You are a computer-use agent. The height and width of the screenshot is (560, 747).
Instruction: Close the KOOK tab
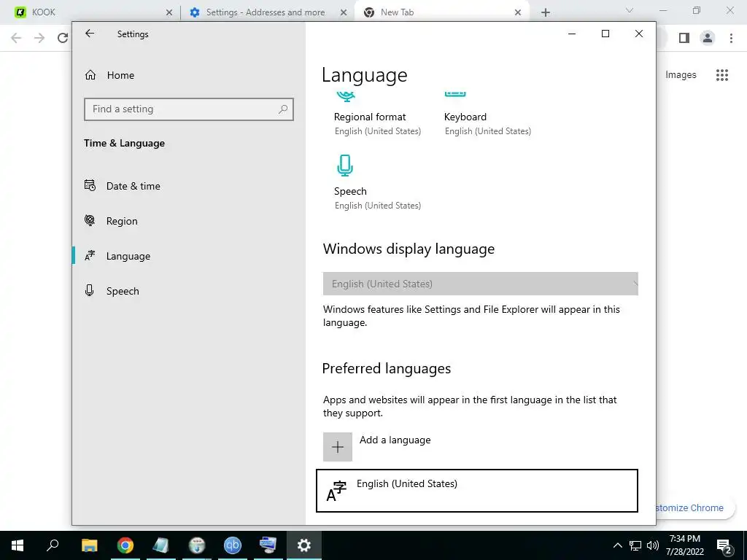click(x=169, y=13)
